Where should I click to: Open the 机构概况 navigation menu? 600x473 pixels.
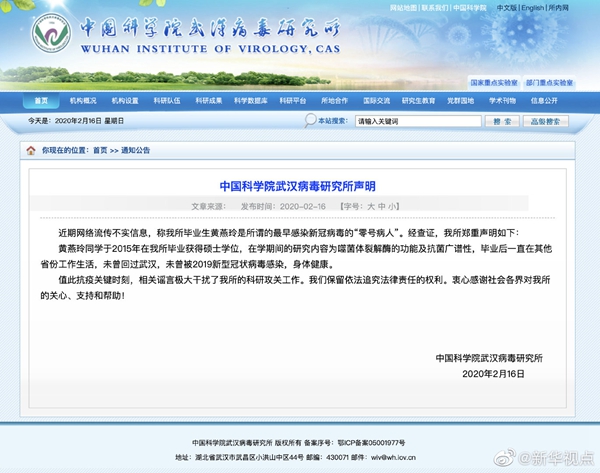click(83, 101)
